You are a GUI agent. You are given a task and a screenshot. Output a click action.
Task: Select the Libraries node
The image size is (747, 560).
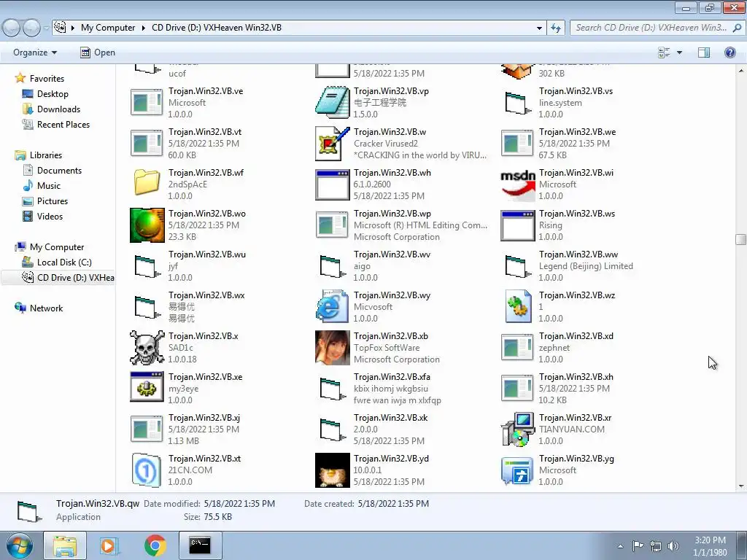[x=46, y=155]
